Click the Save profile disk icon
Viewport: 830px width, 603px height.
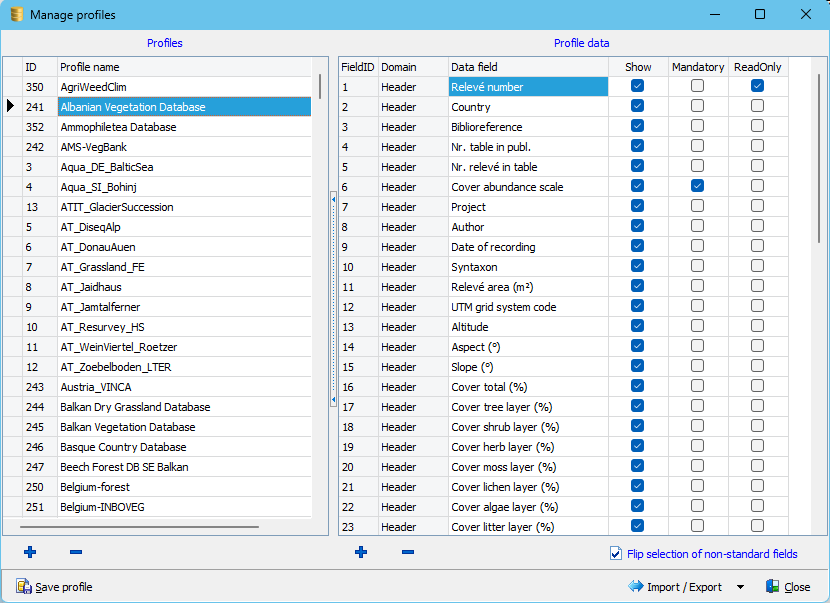tap(23, 587)
